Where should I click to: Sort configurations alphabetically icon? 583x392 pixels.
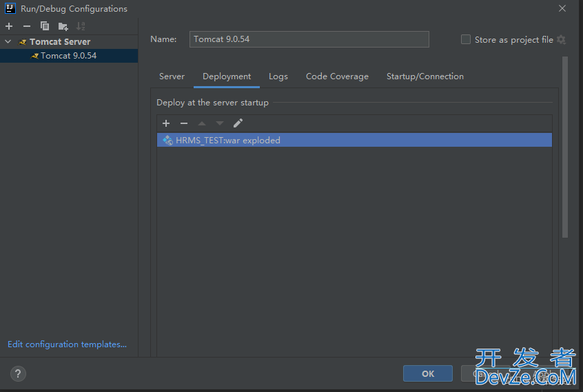(81, 26)
